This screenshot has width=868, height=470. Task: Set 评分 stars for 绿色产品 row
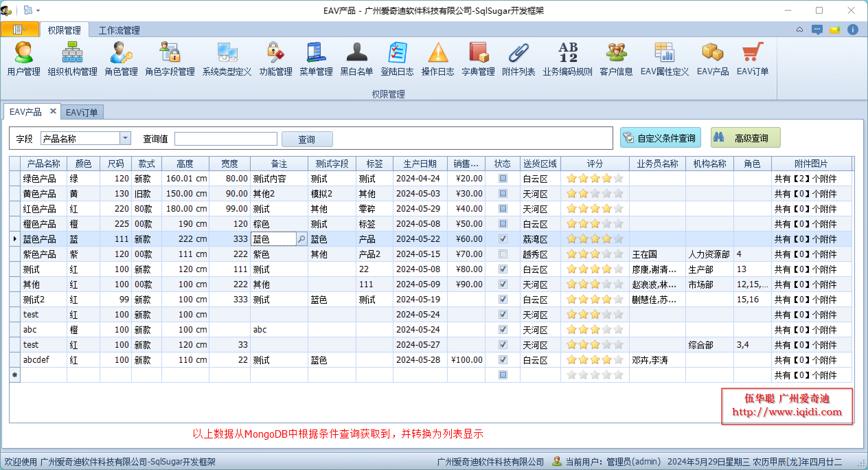[x=595, y=178]
